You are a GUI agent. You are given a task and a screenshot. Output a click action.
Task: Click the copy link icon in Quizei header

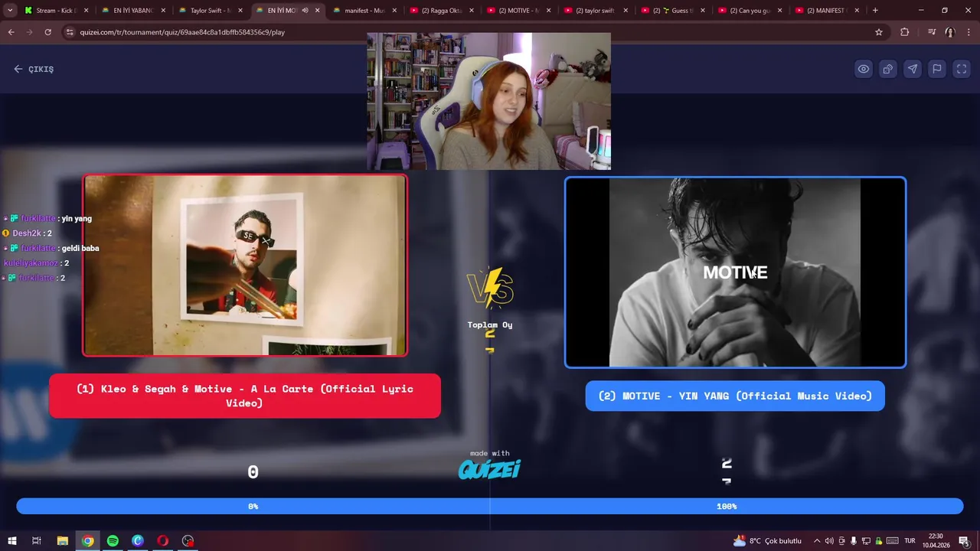point(888,69)
